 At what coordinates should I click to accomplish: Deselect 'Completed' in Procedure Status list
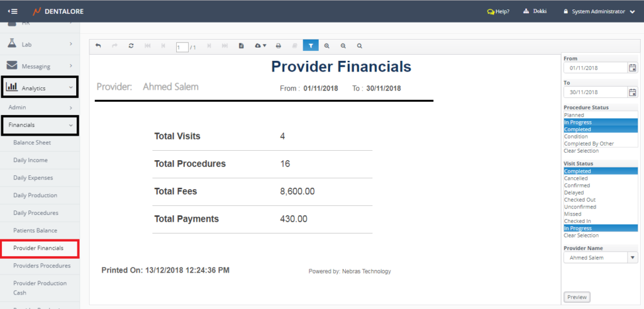coord(577,129)
